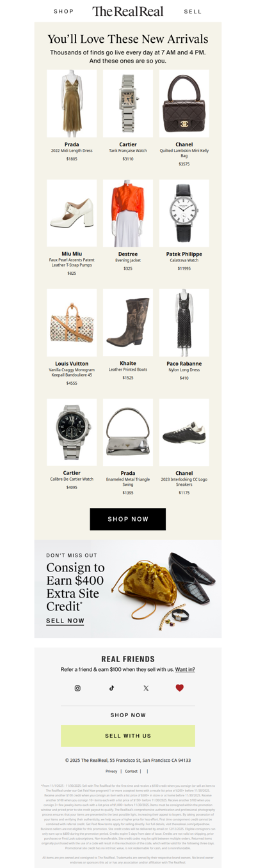256x868 pixels.
Task: Open the Louis Vuitton Keepall Bandouliere image
Action: click(x=72, y=323)
